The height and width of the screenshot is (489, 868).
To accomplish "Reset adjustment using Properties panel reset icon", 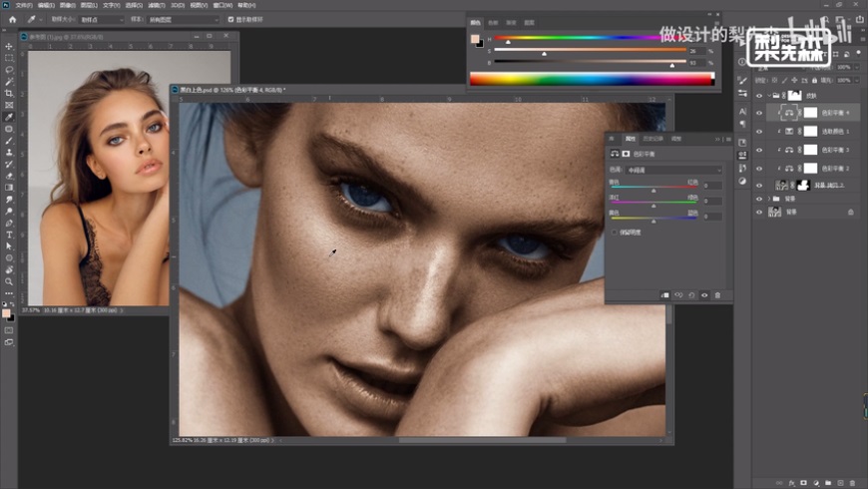I will coord(690,295).
